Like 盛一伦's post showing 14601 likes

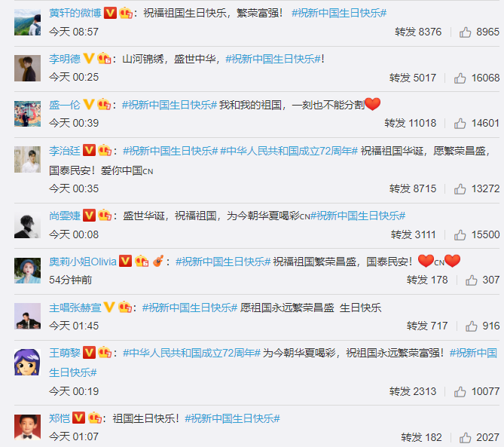click(460, 124)
